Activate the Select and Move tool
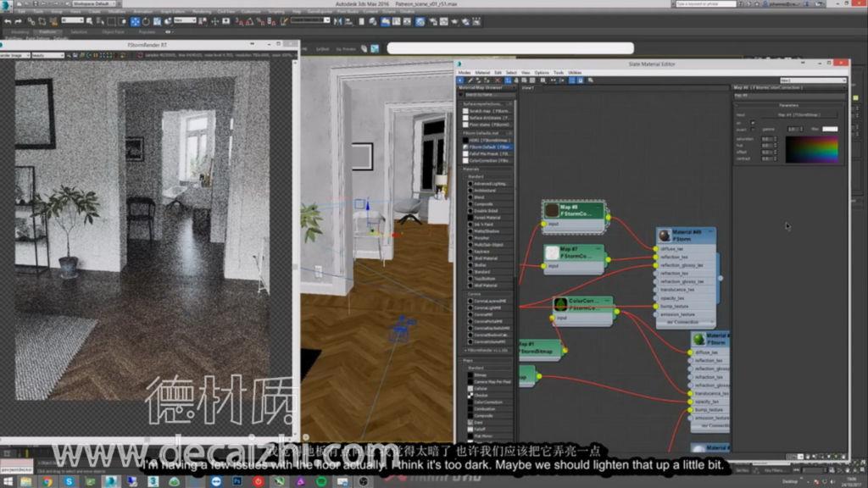This screenshot has height=488, width=868. pyautogui.click(x=135, y=21)
